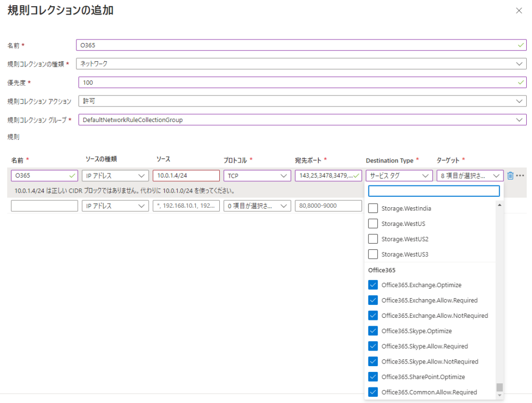Screen dimensions: 532x403
Task: Expand the Destination Type service tag dropdown
Action: pos(399,176)
